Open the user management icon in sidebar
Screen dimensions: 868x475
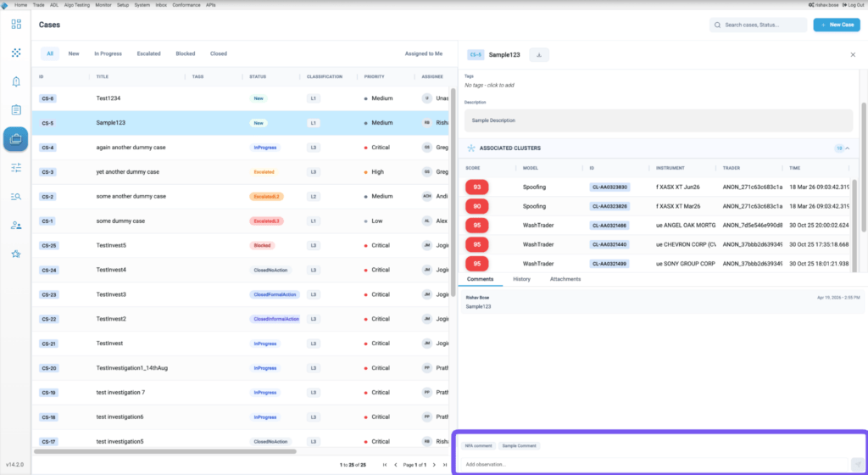(x=16, y=226)
